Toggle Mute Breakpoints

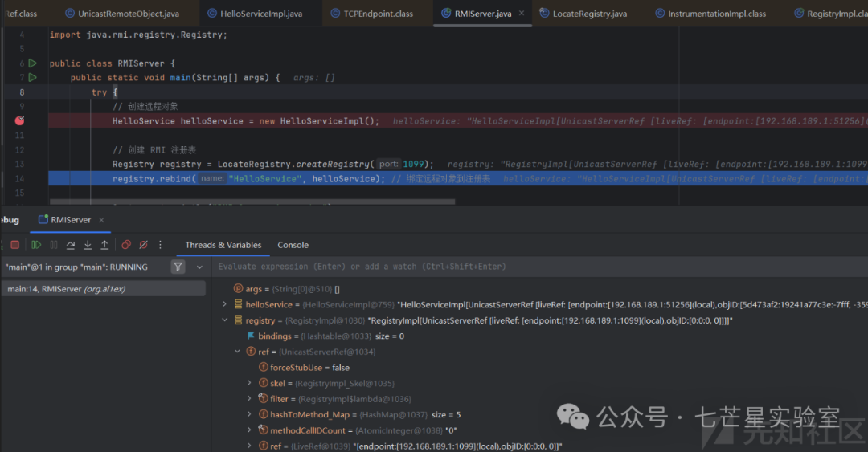[143, 245]
